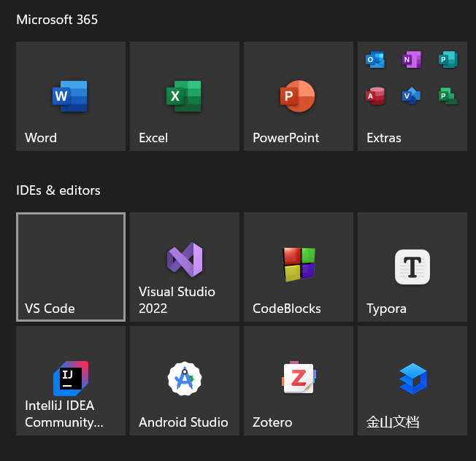Open the 金山文档 tile
This screenshot has height=461, width=476.
[x=412, y=381]
